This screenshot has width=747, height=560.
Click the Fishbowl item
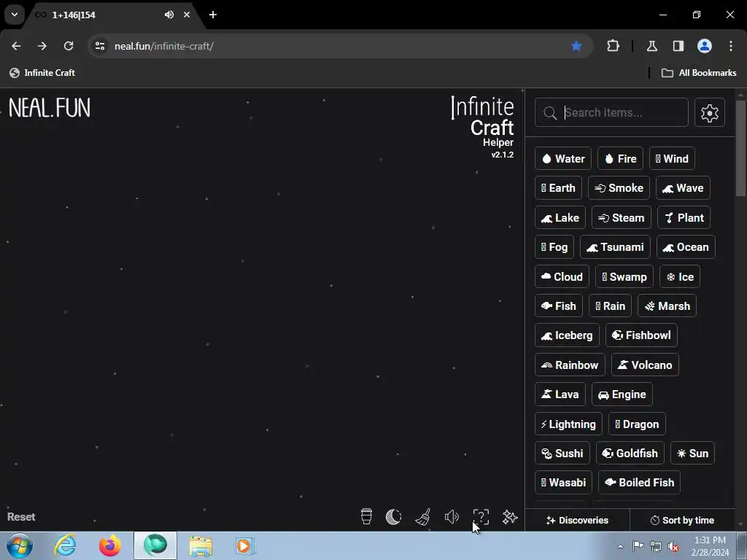(x=641, y=335)
